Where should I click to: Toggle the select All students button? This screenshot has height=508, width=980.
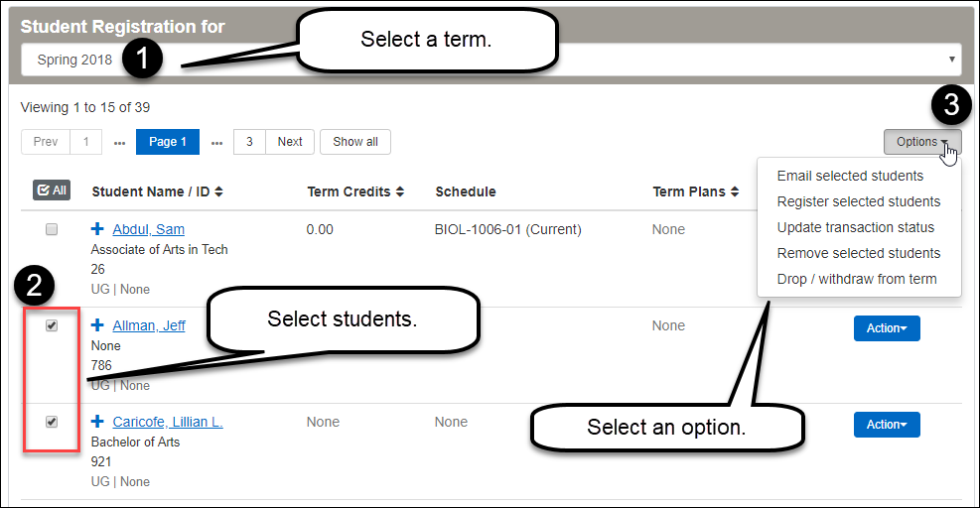click(x=51, y=190)
